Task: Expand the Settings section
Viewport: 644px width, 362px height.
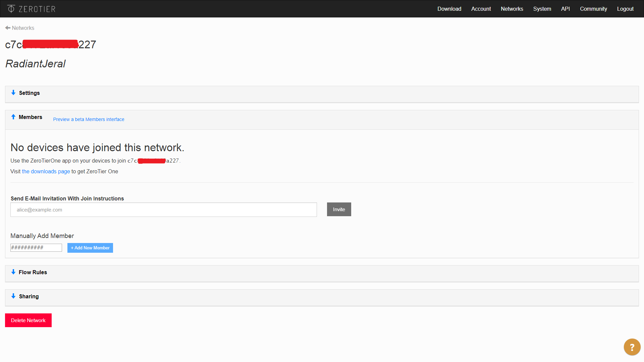Action: (30, 93)
